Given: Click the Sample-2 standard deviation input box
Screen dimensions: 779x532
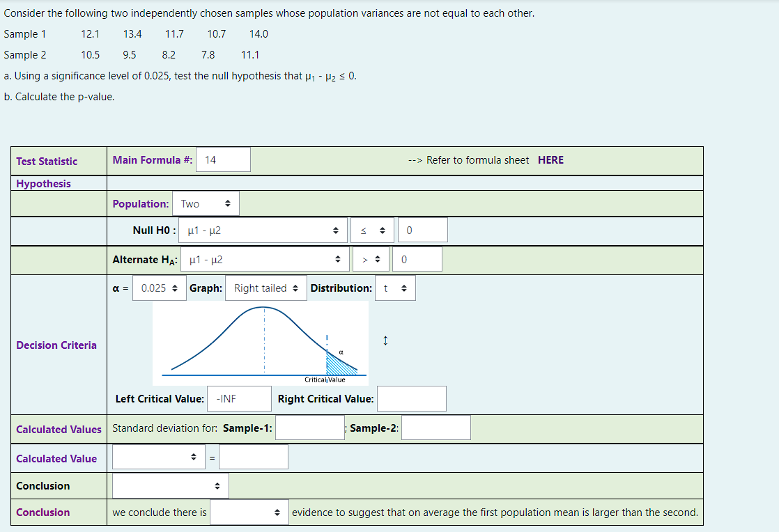Looking at the screenshot, I should tap(436, 428).
